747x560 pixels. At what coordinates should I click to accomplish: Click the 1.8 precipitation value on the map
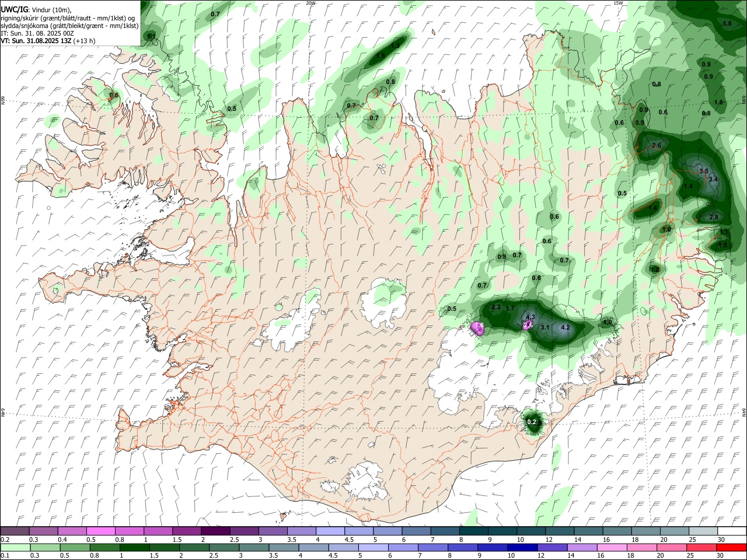point(727,23)
